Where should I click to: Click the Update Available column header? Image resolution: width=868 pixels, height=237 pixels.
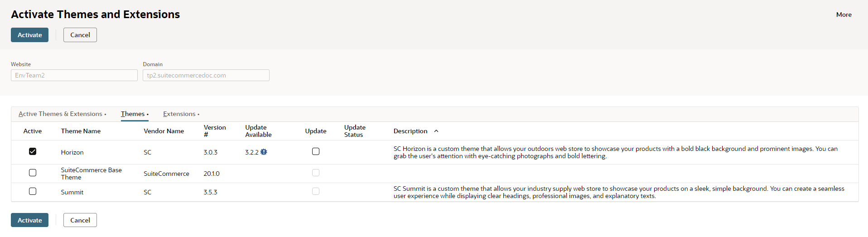point(258,131)
